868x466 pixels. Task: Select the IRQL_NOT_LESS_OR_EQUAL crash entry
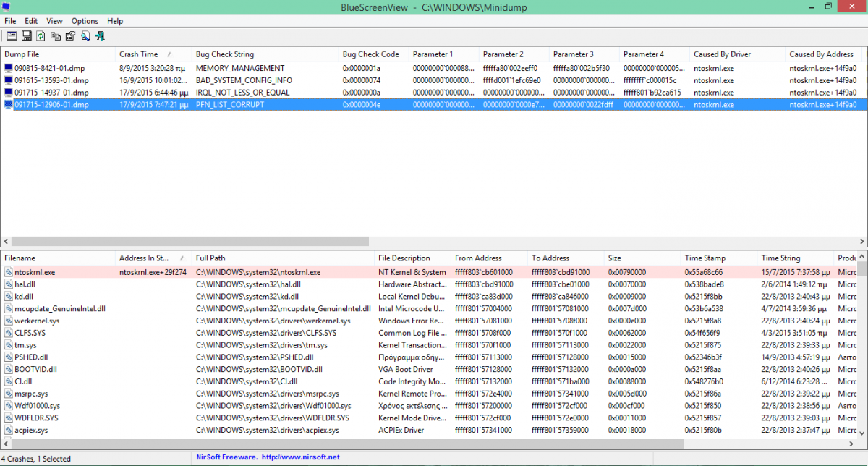click(242, 93)
